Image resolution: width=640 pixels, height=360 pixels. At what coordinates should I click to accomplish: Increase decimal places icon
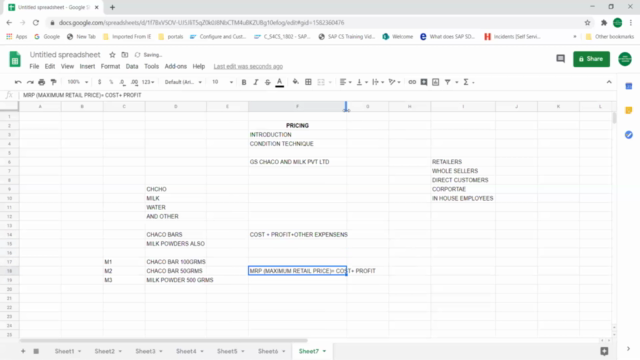click(134, 82)
